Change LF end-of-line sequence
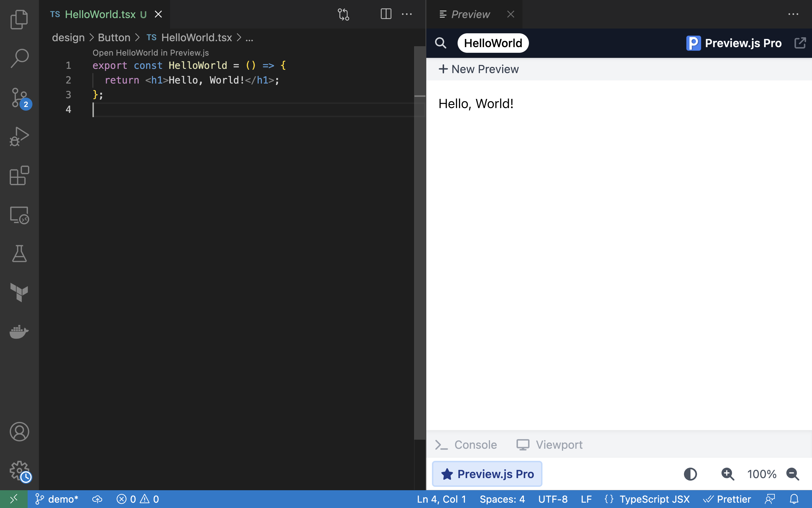Screen dimensions: 812x508 coord(586,499)
